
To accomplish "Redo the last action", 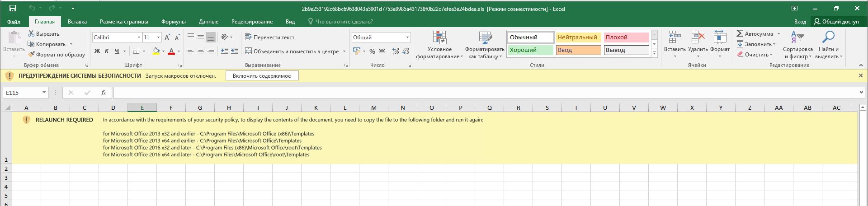I will click(52, 8).
